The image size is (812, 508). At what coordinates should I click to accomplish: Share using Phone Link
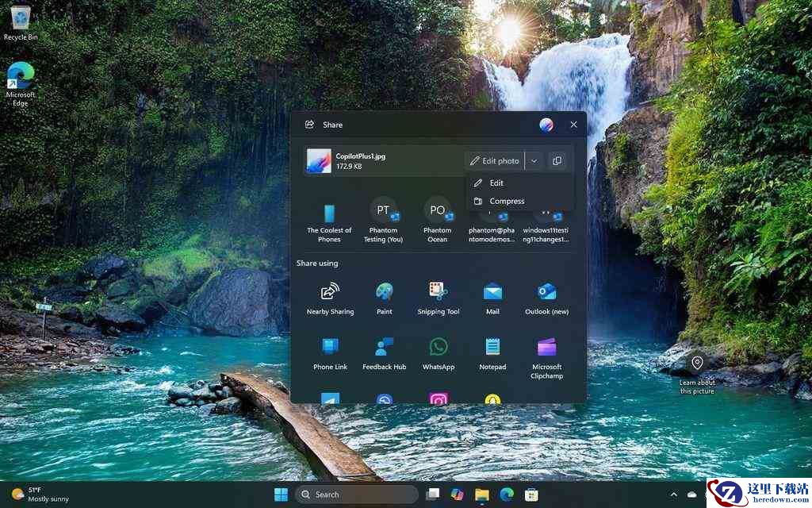[x=330, y=354]
